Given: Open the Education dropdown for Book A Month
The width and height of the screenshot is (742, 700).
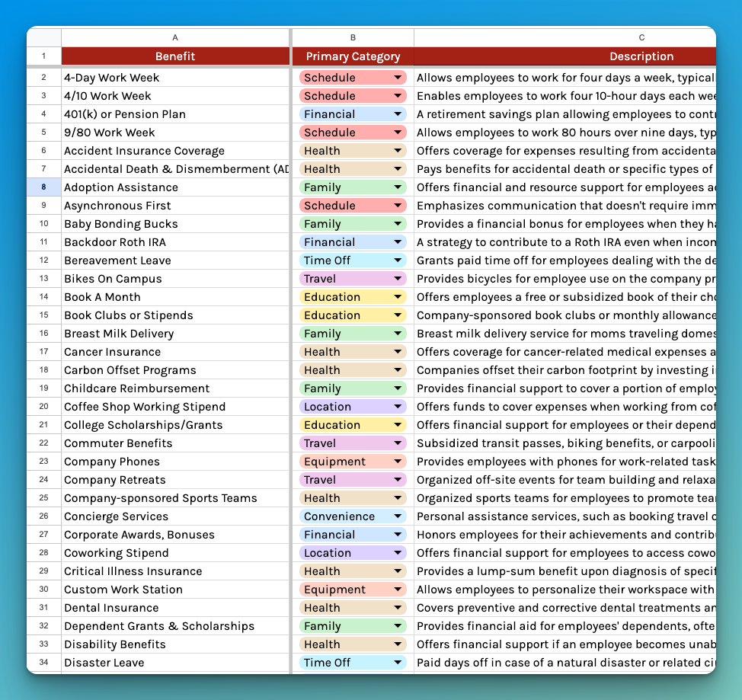Looking at the screenshot, I should [398, 297].
